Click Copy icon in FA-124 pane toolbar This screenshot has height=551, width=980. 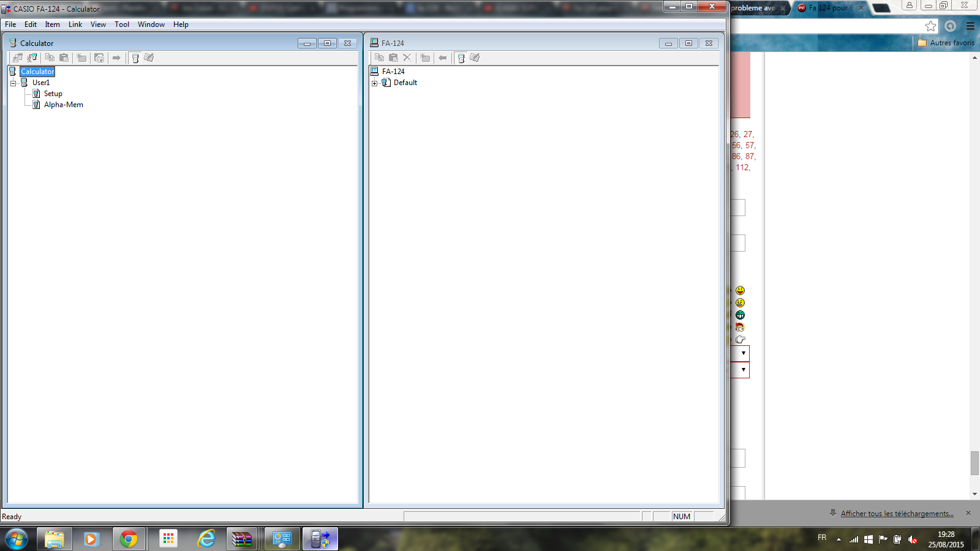379,58
